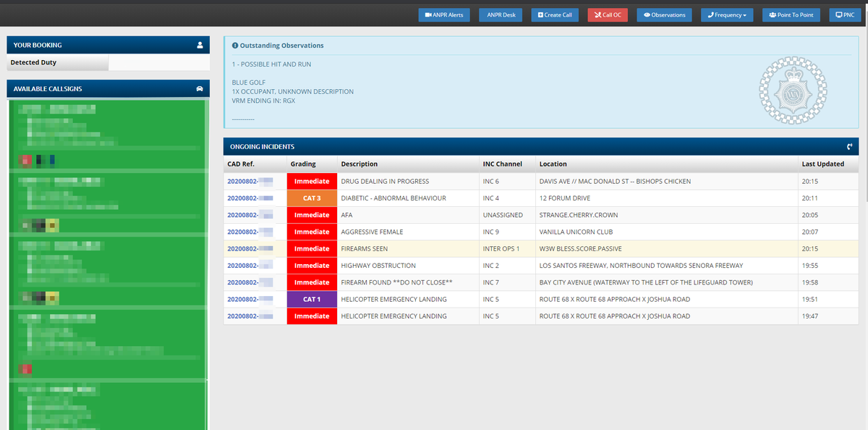Open CAD ref for CAT 1 Helicopter Emergency Landing
868x430 pixels.
(x=250, y=299)
